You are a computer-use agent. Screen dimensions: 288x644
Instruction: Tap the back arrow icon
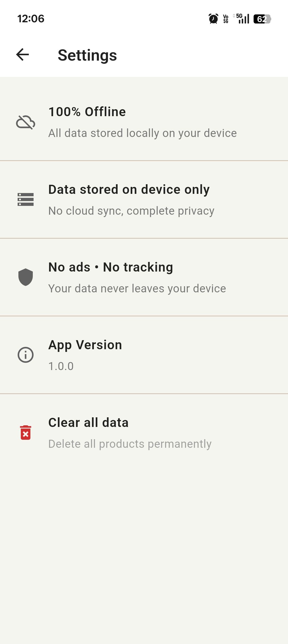[x=22, y=55]
